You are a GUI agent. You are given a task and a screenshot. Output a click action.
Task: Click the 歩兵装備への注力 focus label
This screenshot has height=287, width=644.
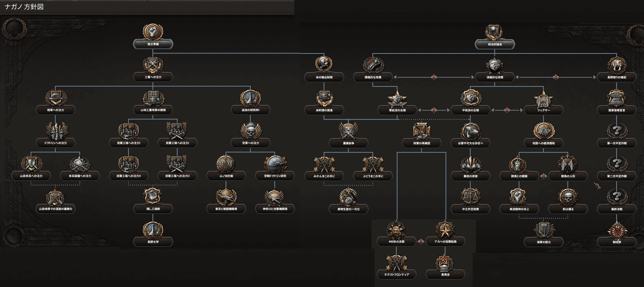point(80,176)
